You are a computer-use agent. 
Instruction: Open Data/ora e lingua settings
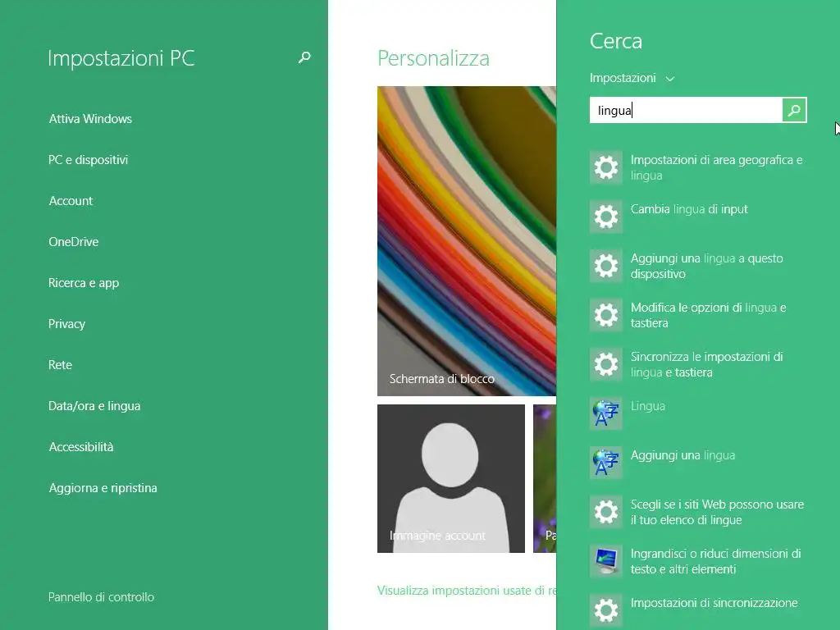click(x=94, y=406)
